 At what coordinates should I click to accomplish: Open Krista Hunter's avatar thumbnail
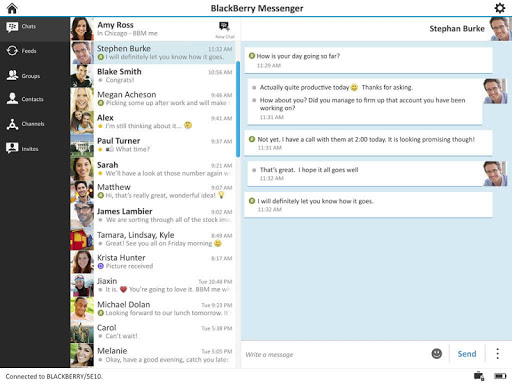(82, 262)
